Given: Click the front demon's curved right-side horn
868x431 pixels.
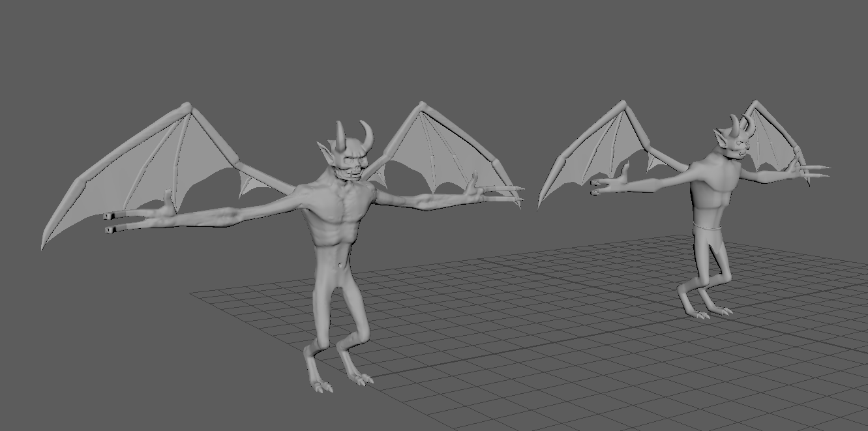Looking at the screenshot, I should 367,134.
